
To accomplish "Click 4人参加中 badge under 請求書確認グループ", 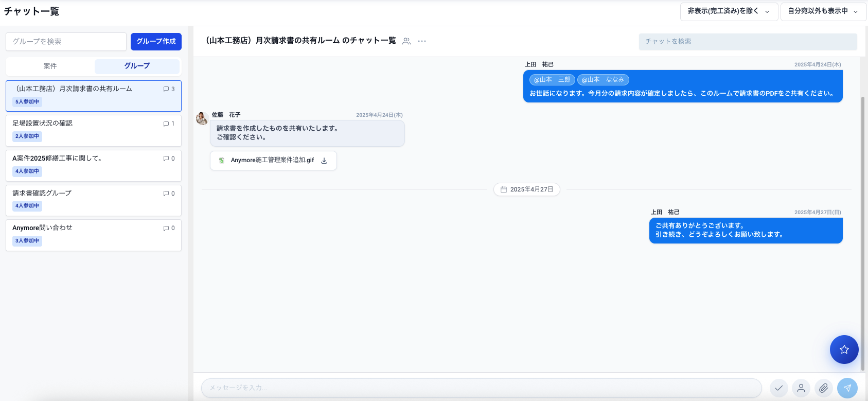I will (27, 206).
